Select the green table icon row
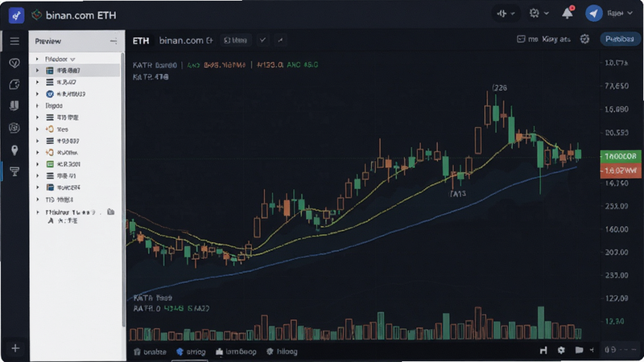Screen dimensions: 644x362 pos(76,164)
